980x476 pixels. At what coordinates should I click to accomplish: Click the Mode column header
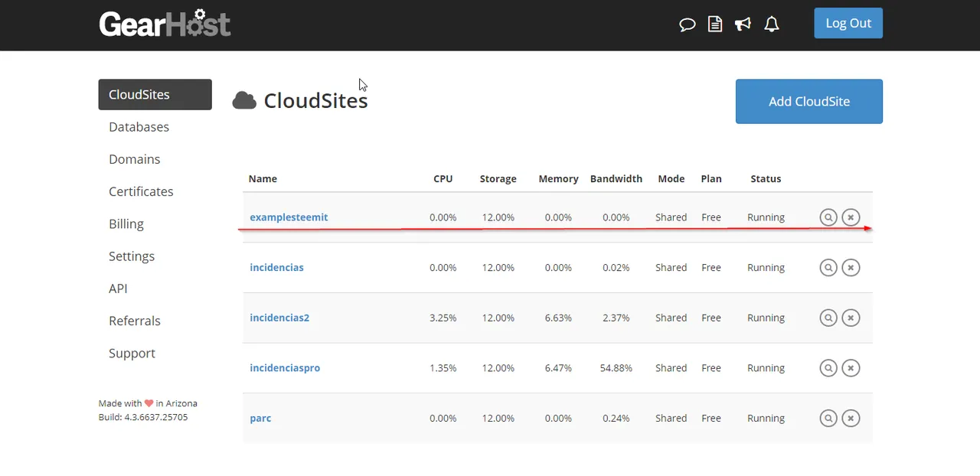point(671,179)
